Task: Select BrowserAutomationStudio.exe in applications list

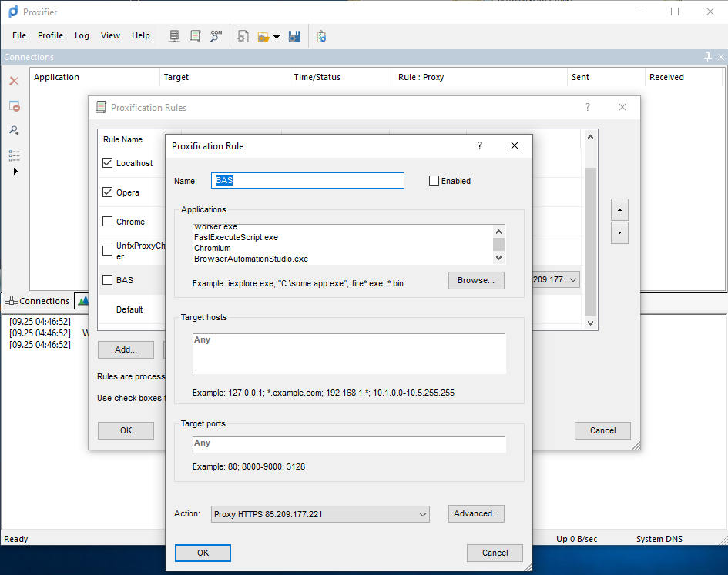Action: pos(250,259)
